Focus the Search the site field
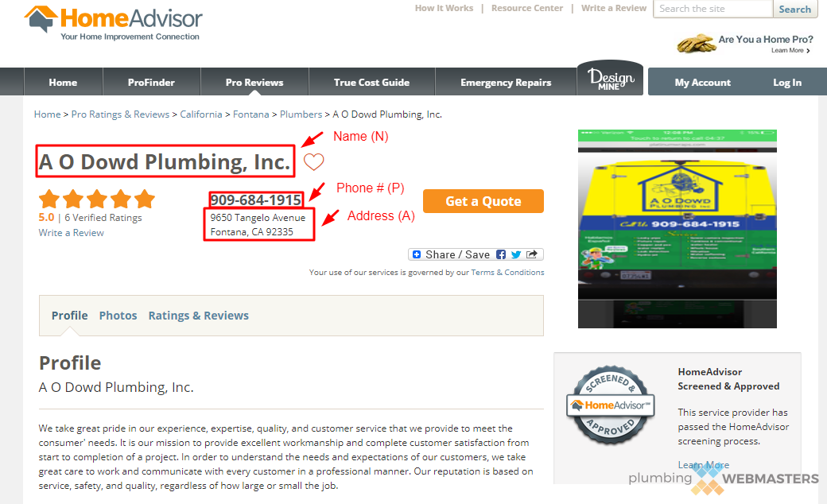Screen dimensions: 827x504 713,9
